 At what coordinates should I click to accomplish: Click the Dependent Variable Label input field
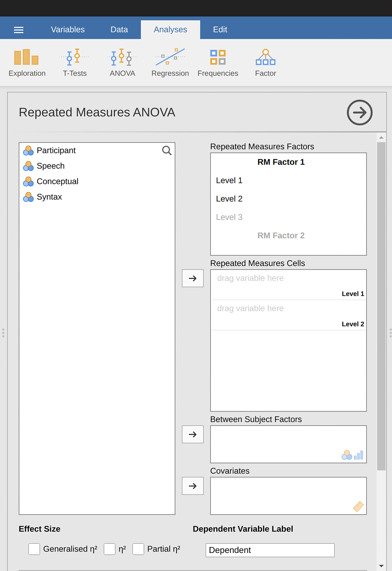click(270, 550)
